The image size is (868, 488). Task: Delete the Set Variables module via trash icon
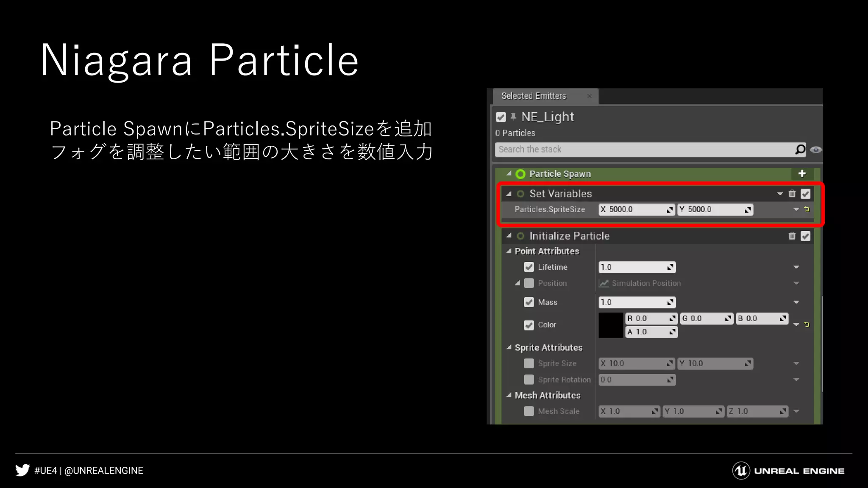click(x=792, y=194)
